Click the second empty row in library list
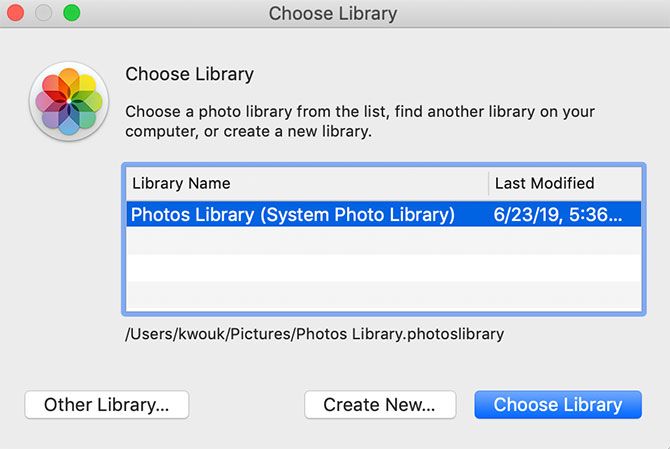670x449 pixels. pos(384,268)
